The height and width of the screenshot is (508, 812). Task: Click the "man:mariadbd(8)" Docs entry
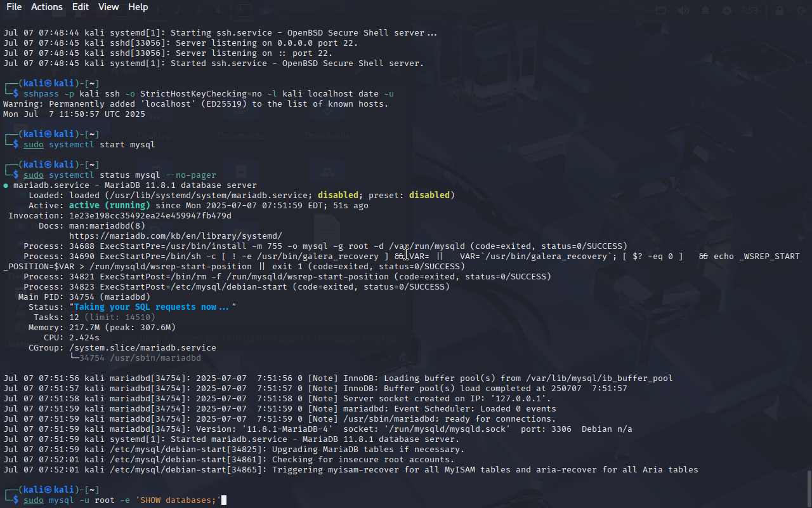[x=107, y=226]
